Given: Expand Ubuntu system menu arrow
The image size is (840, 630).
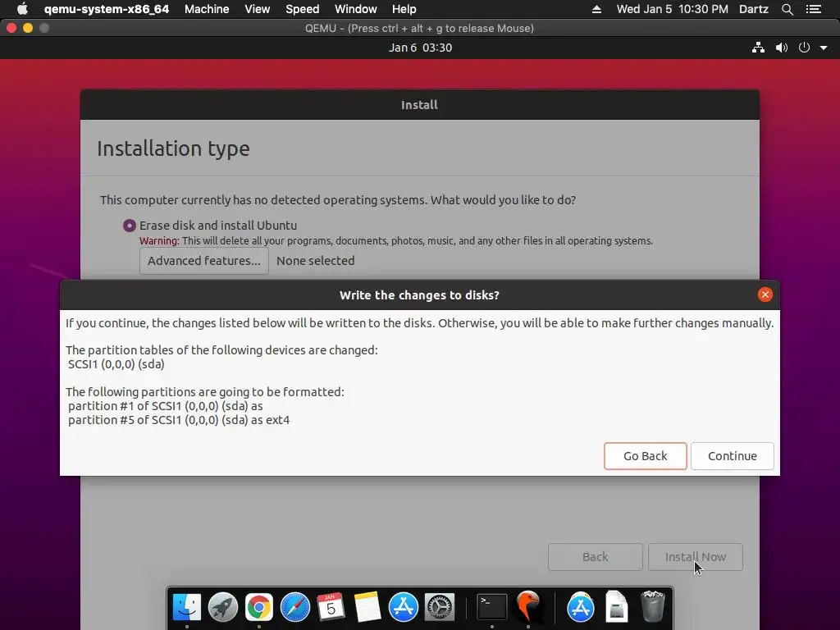Looking at the screenshot, I should [824, 48].
